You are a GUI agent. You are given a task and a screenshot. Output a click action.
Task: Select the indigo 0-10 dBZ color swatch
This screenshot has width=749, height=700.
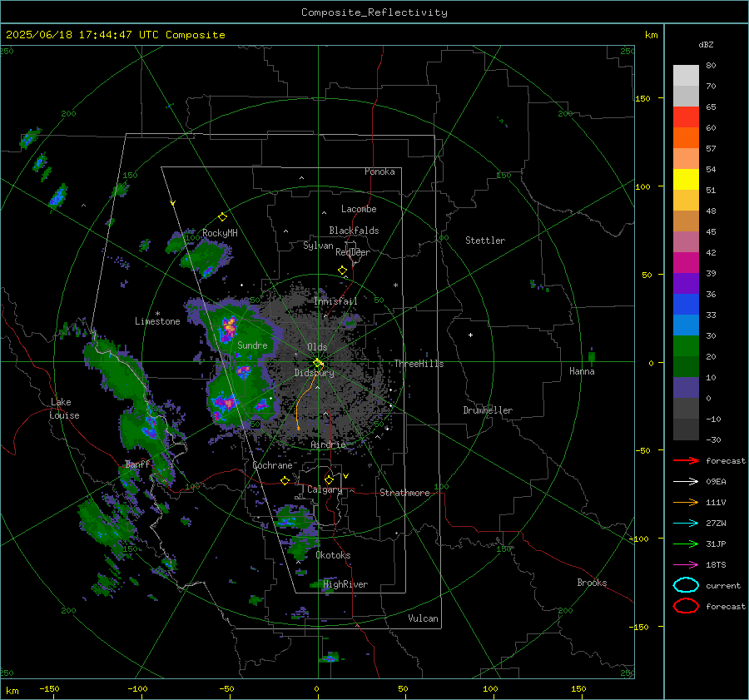pyautogui.click(x=686, y=388)
